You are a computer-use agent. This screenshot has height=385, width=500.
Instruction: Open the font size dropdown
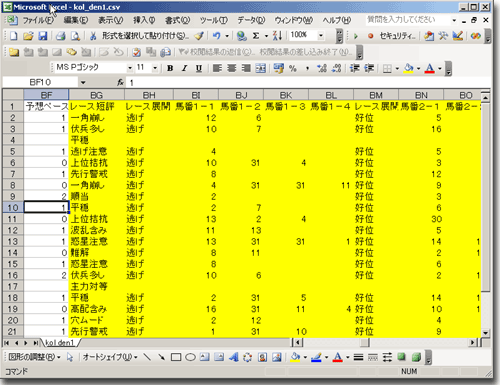point(155,68)
